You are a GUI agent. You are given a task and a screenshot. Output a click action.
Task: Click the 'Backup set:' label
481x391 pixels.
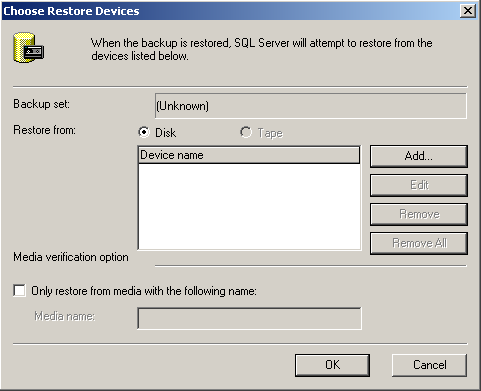click(42, 104)
